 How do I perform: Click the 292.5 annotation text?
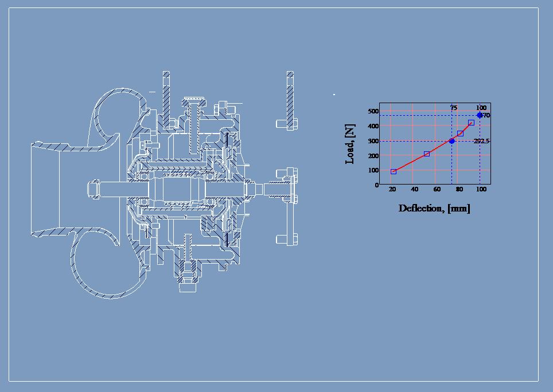click(x=481, y=141)
